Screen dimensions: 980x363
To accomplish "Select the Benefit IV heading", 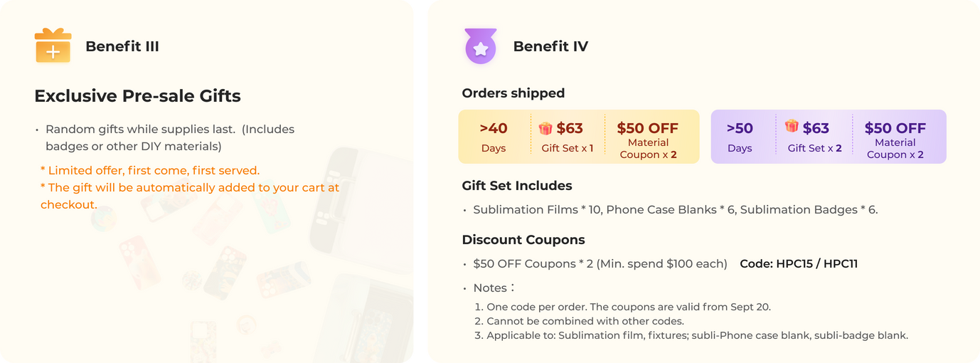I will (x=550, y=46).
